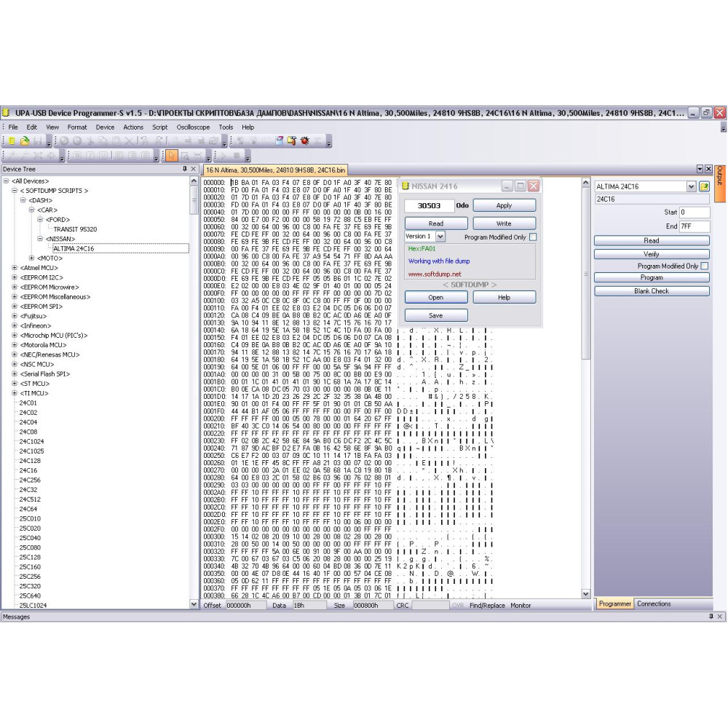728x728 pixels.
Task: Click the grayed stop script icon
Action: point(237,156)
